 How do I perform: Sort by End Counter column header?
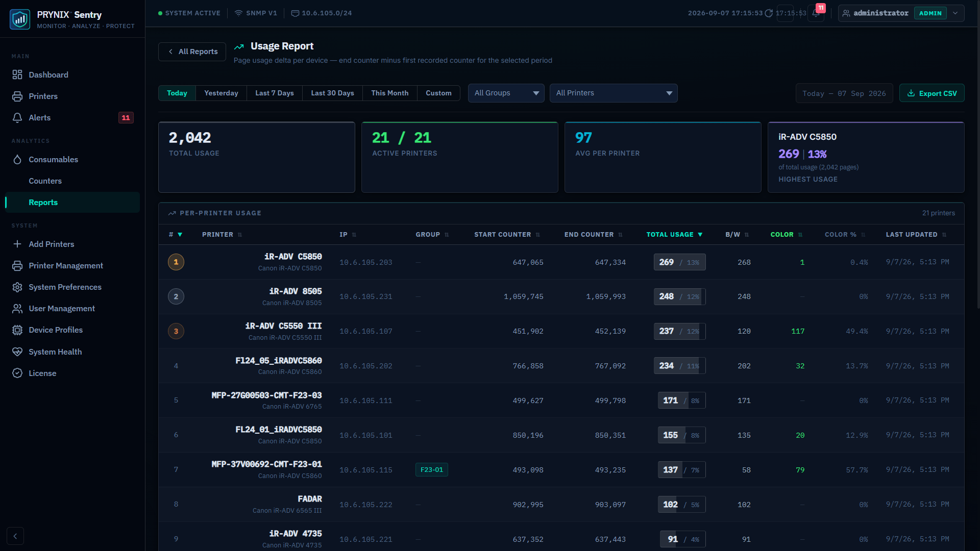[x=593, y=235]
